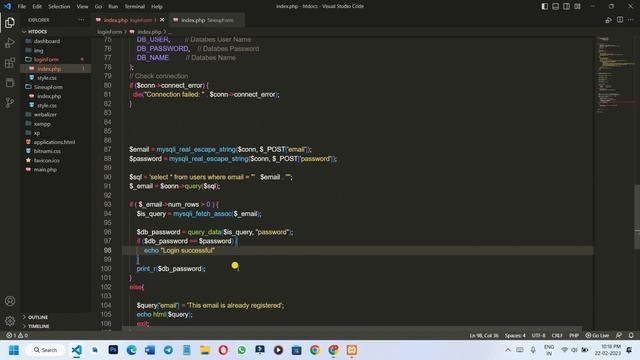This screenshot has height=360, width=640.
Task: Toggle the secondary side bar
Action: pyautogui.click(x=567, y=6)
